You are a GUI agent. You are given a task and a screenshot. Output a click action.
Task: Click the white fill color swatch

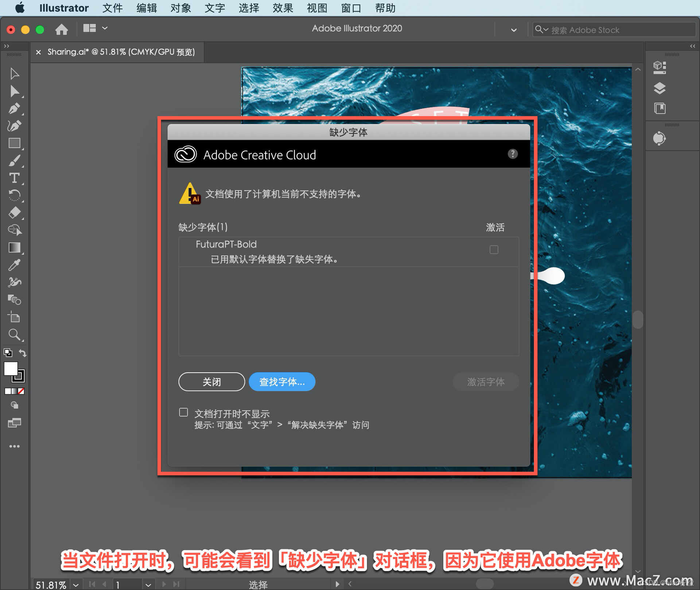click(x=11, y=369)
